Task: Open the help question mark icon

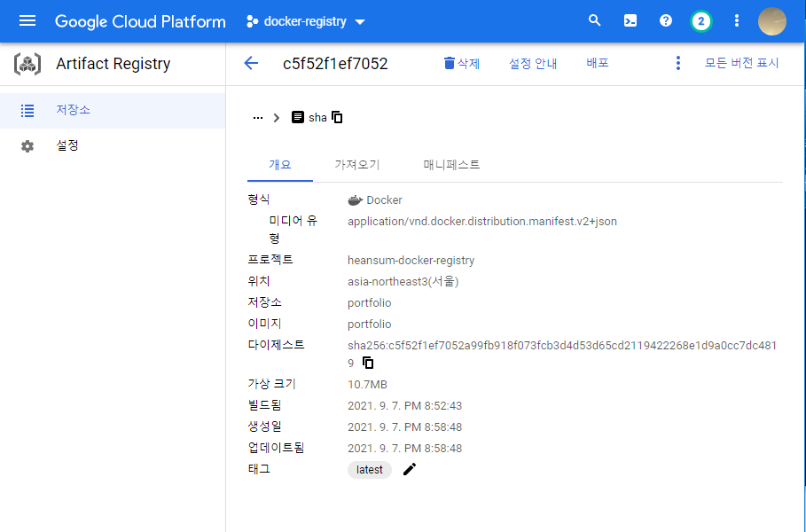Action: [x=666, y=21]
